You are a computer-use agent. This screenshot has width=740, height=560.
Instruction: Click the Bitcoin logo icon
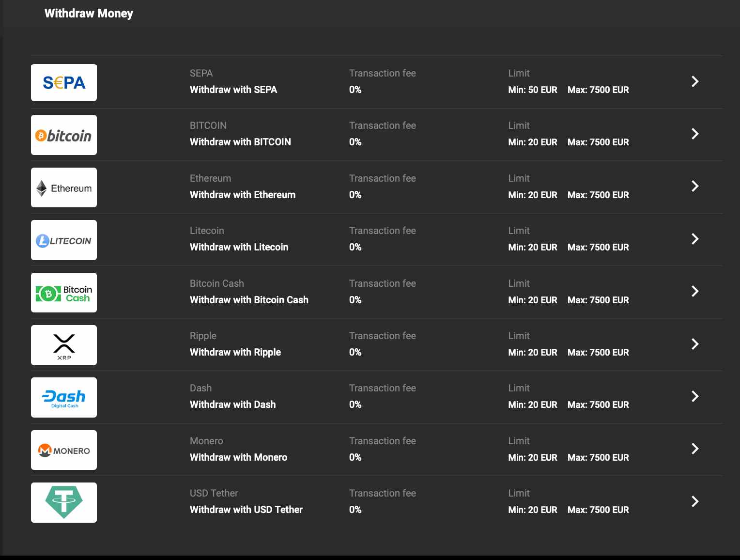[64, 135]
